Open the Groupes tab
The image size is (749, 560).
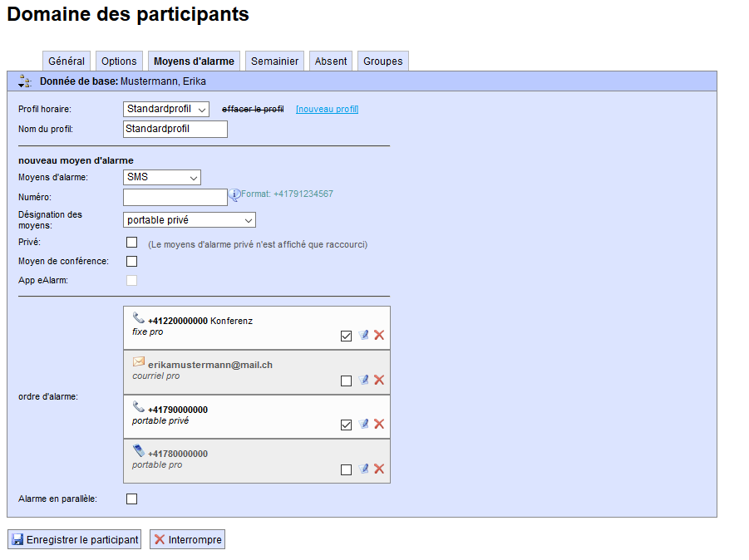tap(382, 61)
